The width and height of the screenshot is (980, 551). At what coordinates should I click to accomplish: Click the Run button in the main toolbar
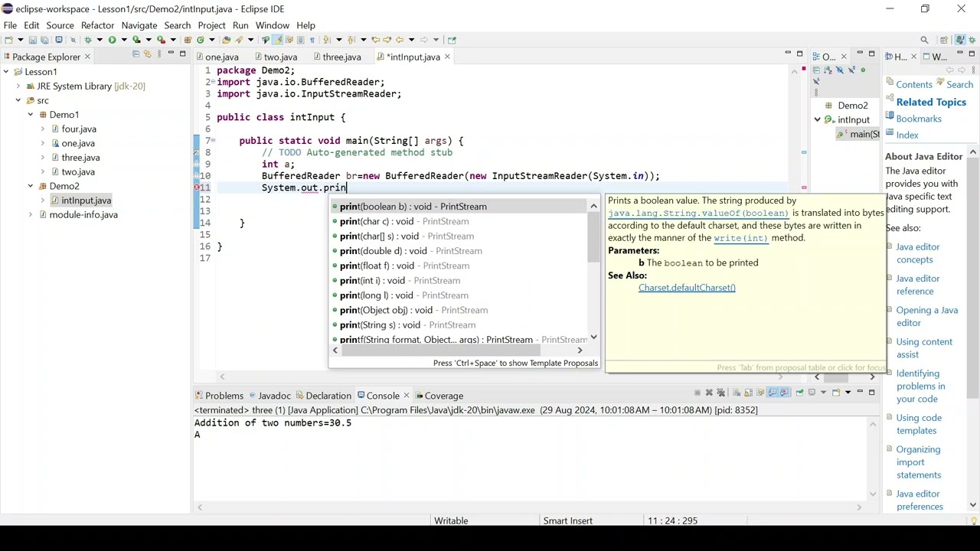point(112,40)
